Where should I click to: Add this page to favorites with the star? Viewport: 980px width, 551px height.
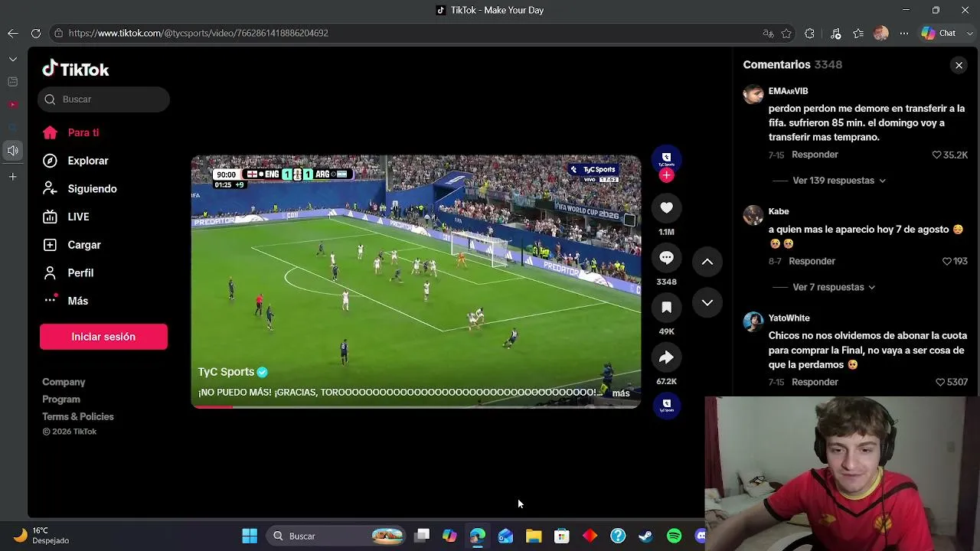786,34
